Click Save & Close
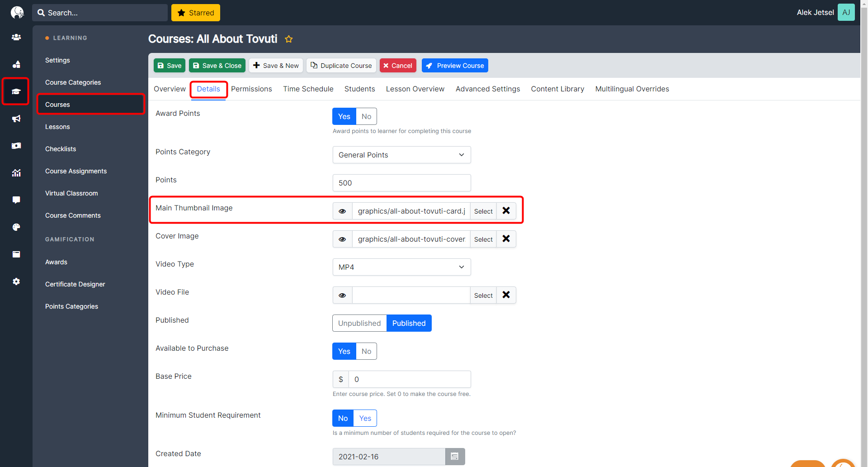Image resolution: width=868 pixels, height=467 pixels. pos(217,66)
